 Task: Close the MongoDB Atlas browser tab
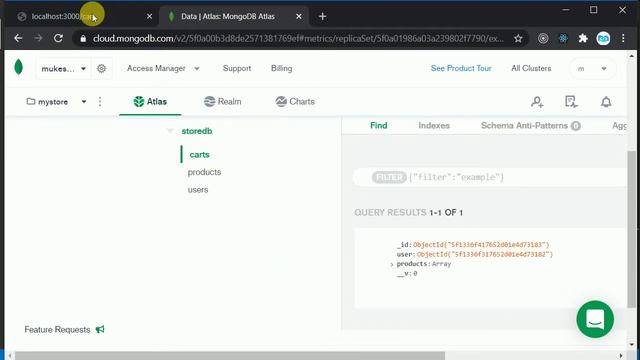click(x=299, y=16)
